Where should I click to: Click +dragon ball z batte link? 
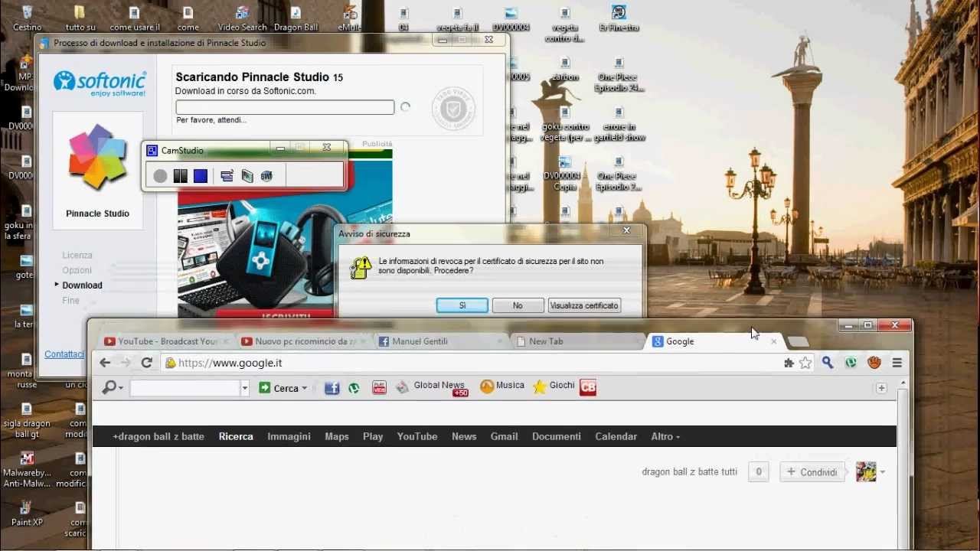[158, 436]
